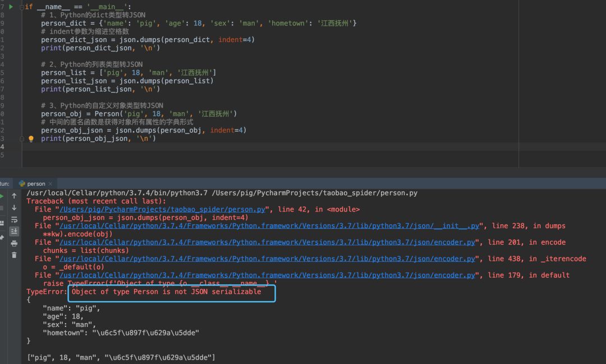This screenshot has height=364, width=606.
Task: Print console contents with printer icon
Action: click(14, 243)
